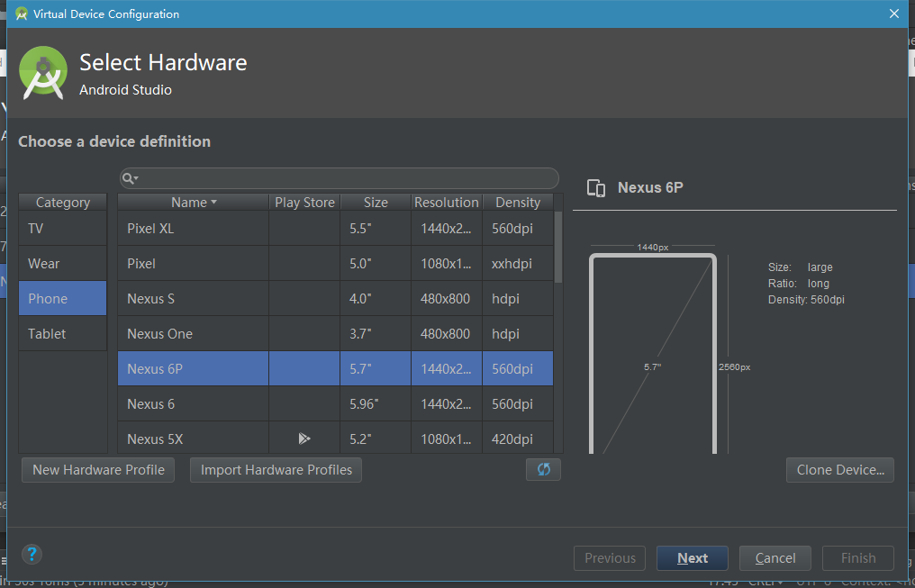
Task: Click the Nexus 6P device icon in preview
Action: pyautogui.click(x=596, y=188)
